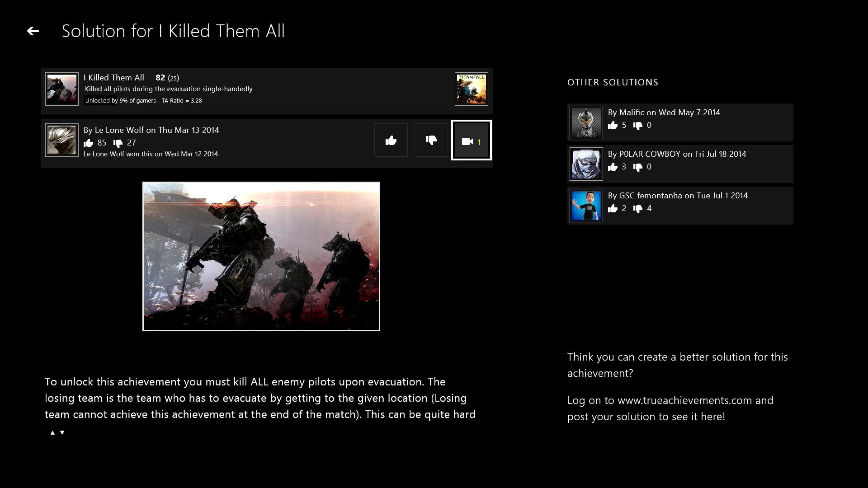Click 'Think you can create a better solution' text

coord(677,365)
